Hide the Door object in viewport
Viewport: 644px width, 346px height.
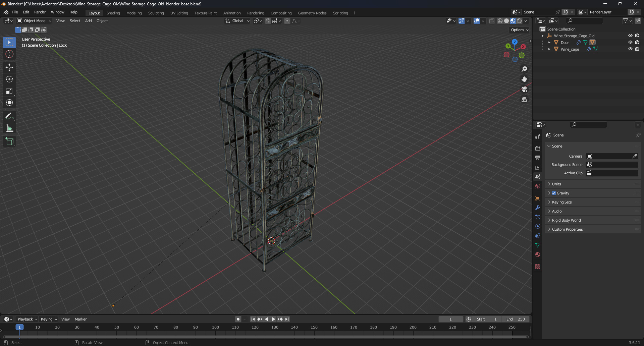click(x=630, y=42)
